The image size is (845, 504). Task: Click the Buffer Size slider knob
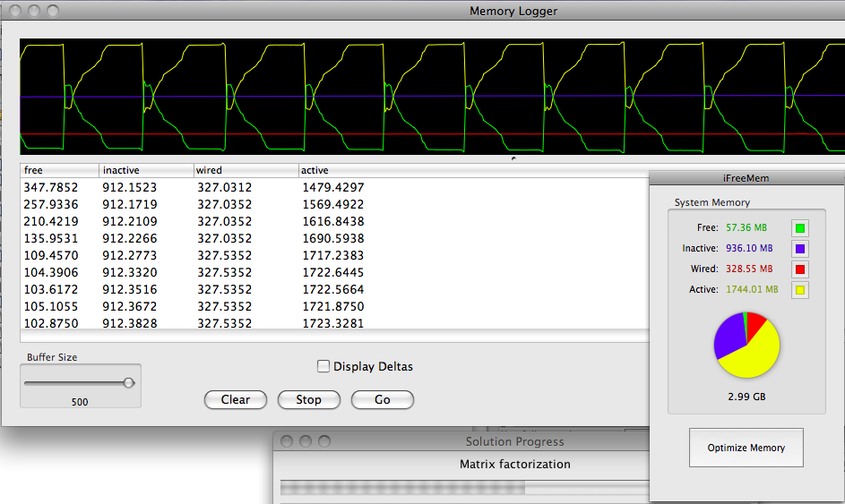pos(128,382)
